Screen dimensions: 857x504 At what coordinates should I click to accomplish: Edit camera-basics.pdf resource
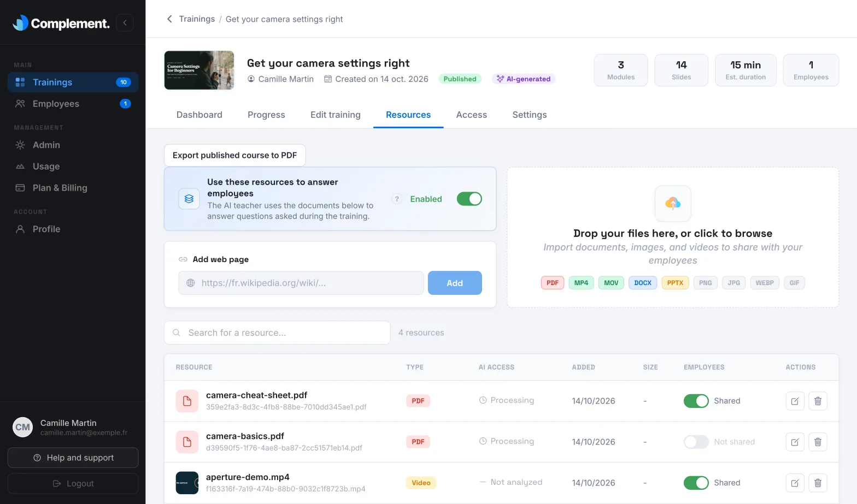pyautogui.click(x=795, y=442)
